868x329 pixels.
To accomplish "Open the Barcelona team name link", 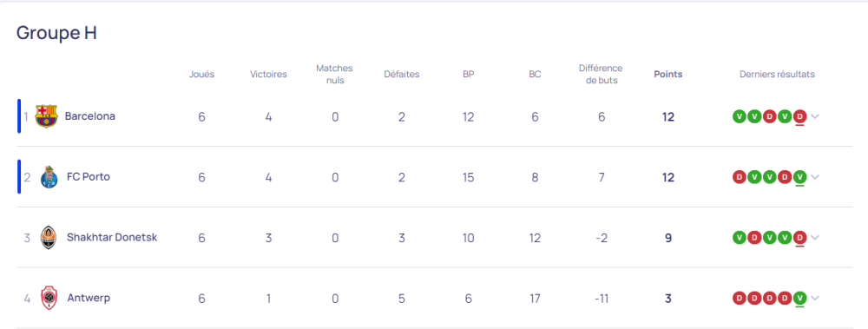I will (90, 116).
